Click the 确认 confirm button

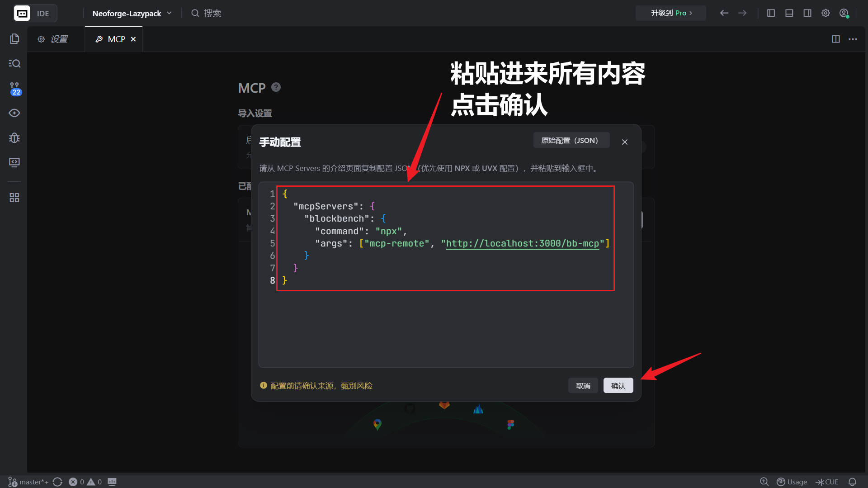[x=618, y=386]
